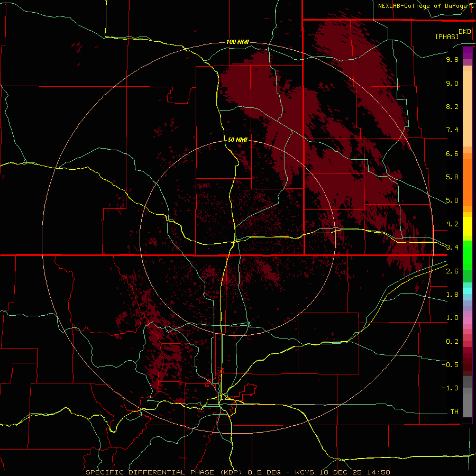This screenshot has height=476, width=476.
Task: Click the 5.0 scale value
Action: (x=452, y=200)
